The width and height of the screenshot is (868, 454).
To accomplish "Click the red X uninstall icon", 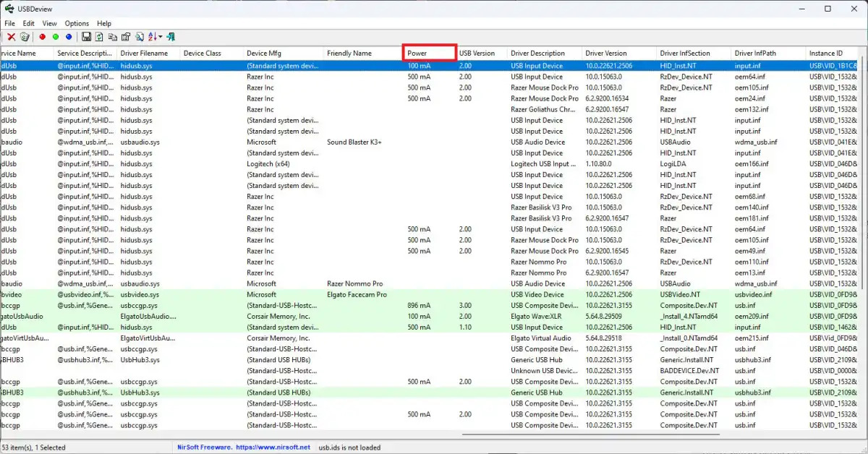I will pos(12,37).
